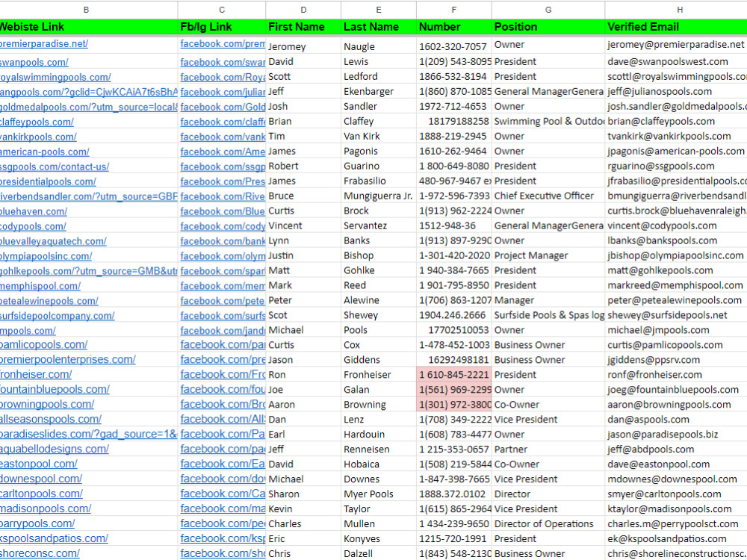
Task: Open the royalswimmingpools.com/ link
Action: pyautogui.click(x=55, y=77)
